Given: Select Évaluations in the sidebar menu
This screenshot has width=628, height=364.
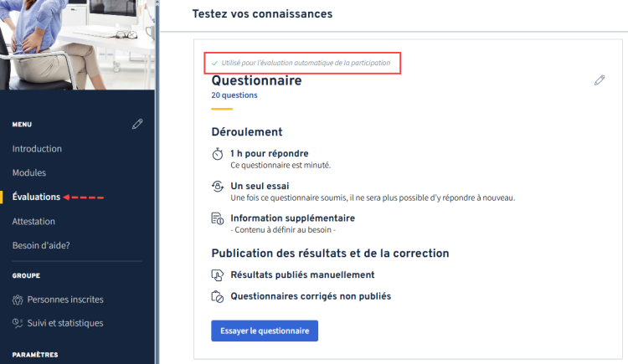Looking at the screenshot, I should point(36,197).
